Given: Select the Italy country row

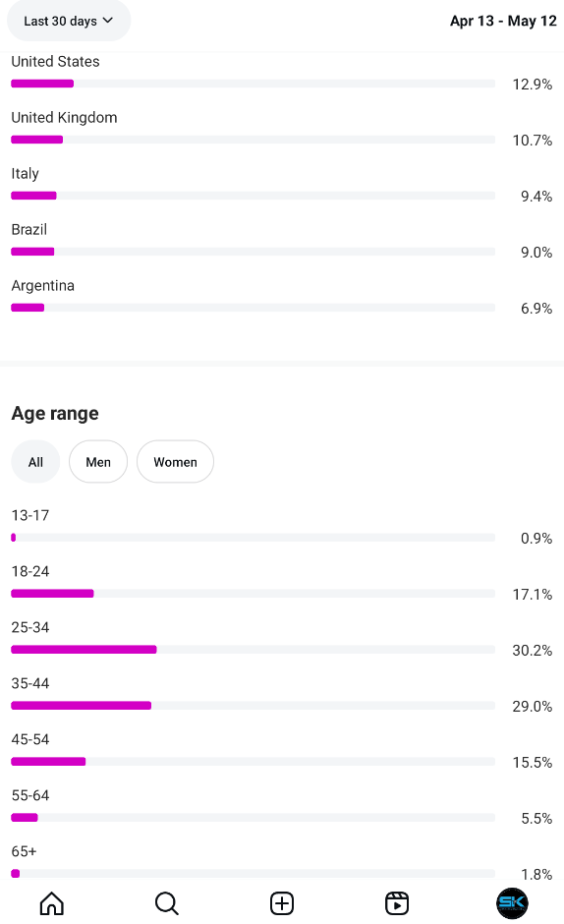Looking at the screenshot, I should coord(282,185).
